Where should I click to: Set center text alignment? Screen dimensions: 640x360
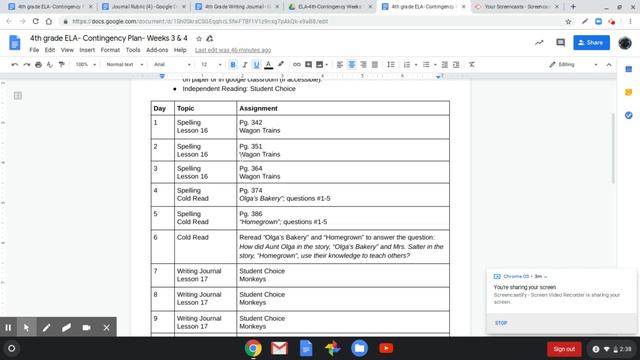[x=351, y=64]
